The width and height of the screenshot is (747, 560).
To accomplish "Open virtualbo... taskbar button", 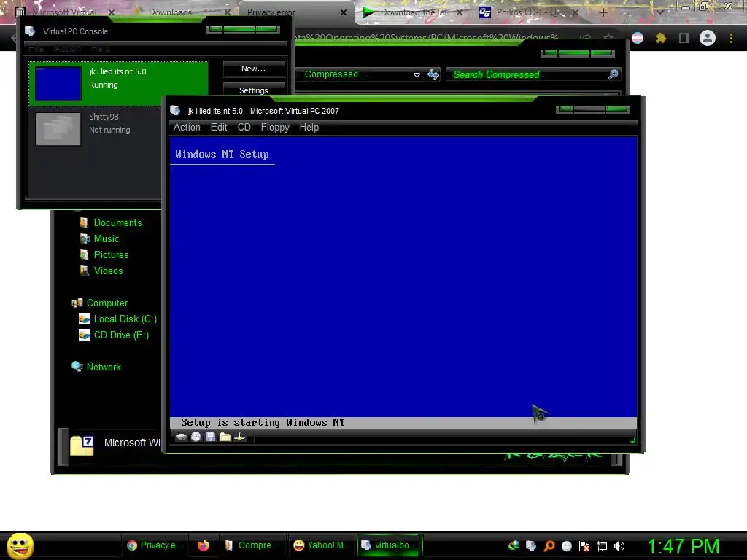I will coord(389,545).
